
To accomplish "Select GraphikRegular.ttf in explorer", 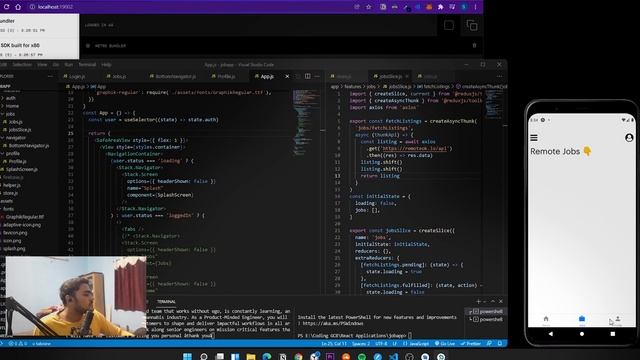I will tap(24, 217).
